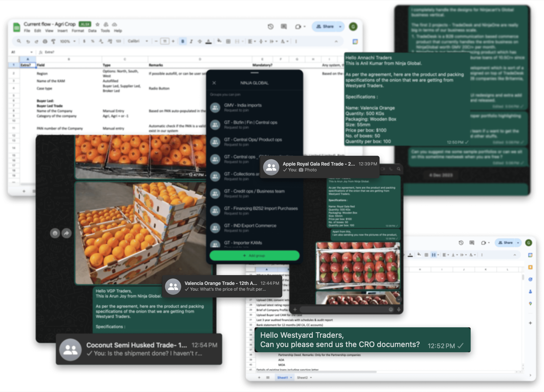Click the Add group button

click(254, 256)
